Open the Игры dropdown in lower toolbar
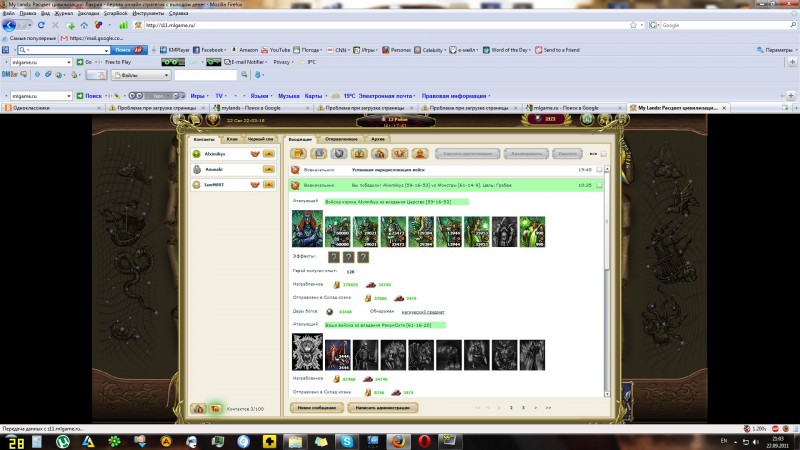The width and height of the screenshot is (800, 450). coord(199,96)
